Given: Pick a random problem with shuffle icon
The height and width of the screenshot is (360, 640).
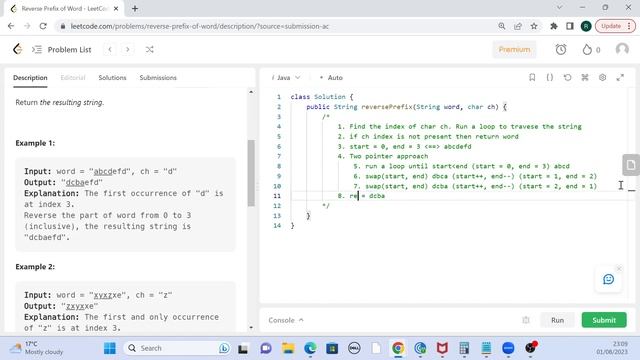Looking at the screenshot, I should [x=149, y=49].
